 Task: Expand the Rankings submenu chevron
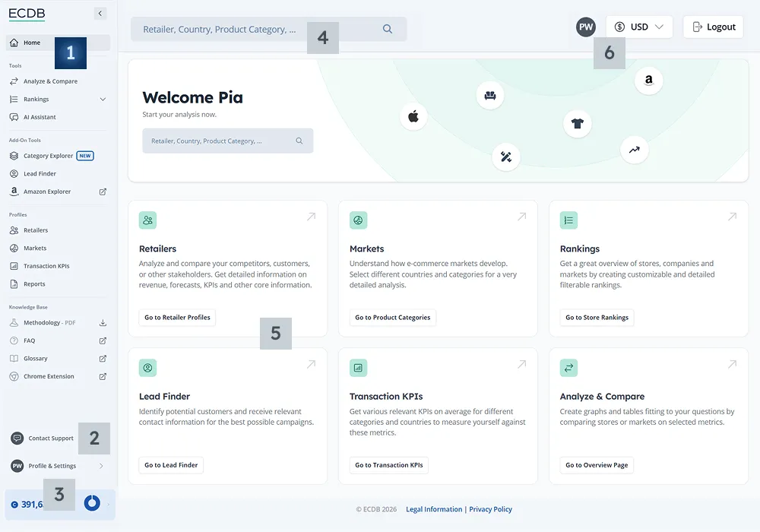pyautogui.click(x=103, y=100)
